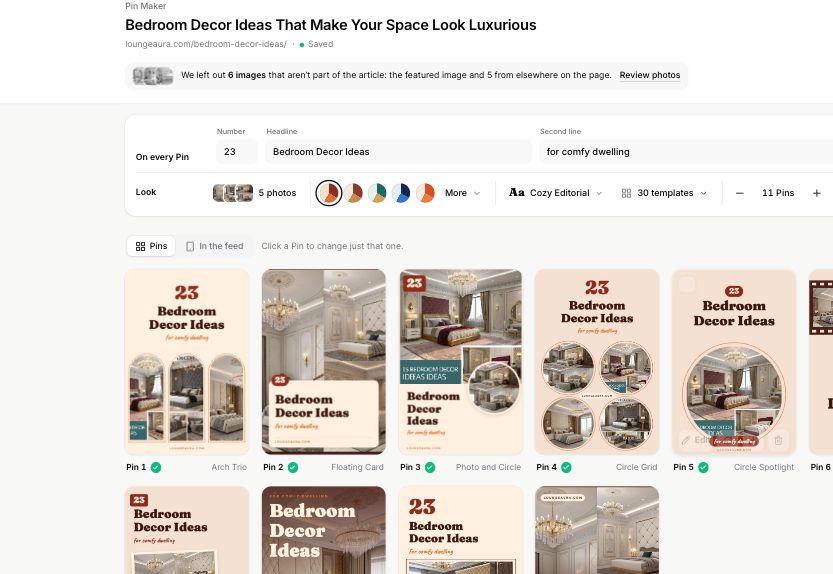Open the second-row chandelier photo pin

coord(597,530)
